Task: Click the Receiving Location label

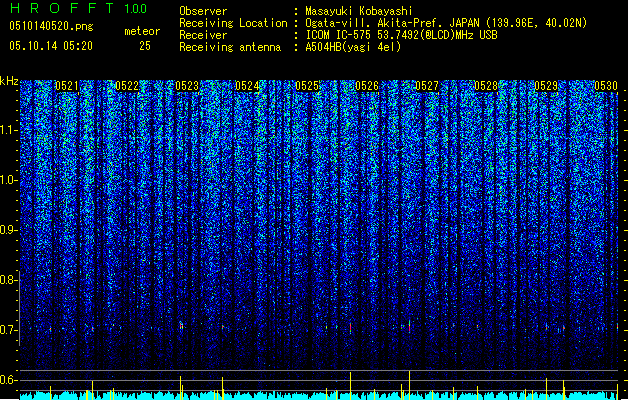Action: pyautogui.click(x=233, y=23)
